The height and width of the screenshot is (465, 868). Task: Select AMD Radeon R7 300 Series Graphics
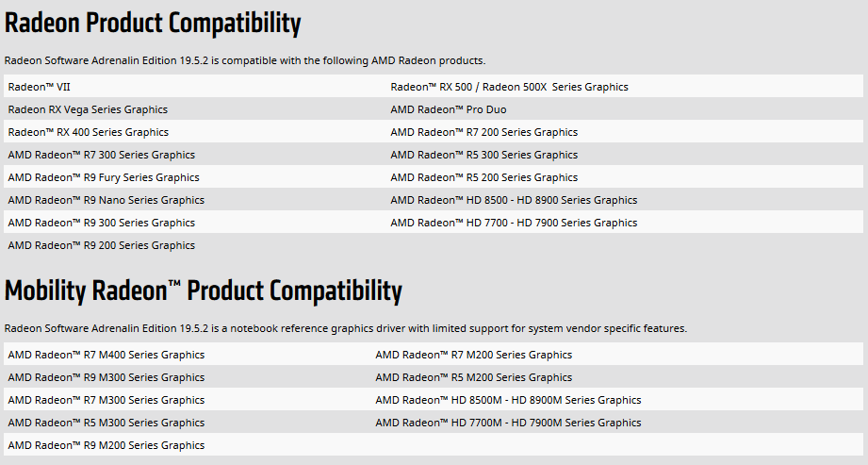click(101, 156)
